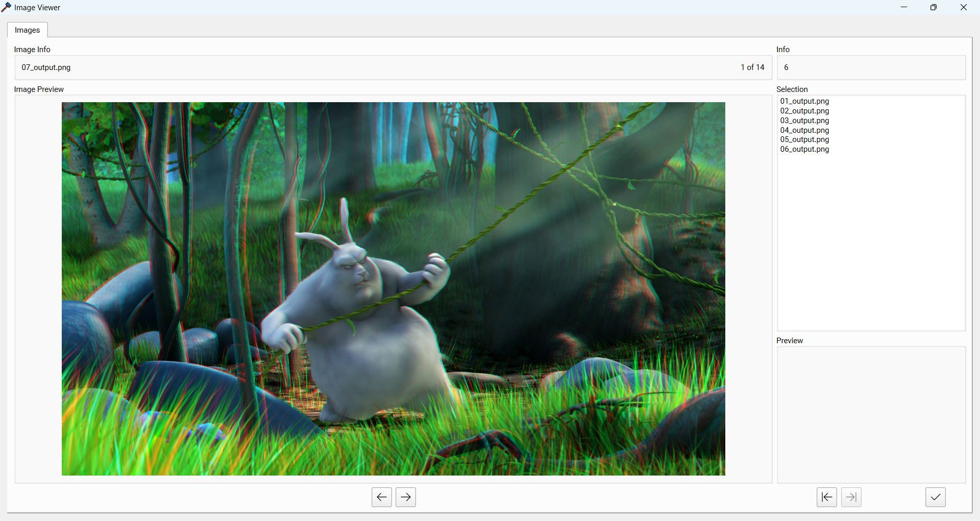
Task: Jump to last selection item icon
Action: pos(851,497)
